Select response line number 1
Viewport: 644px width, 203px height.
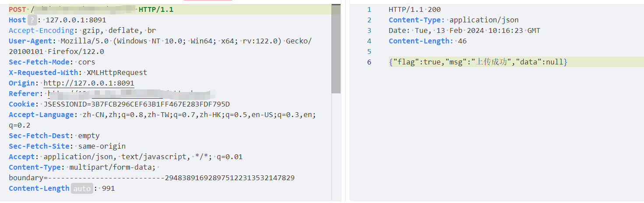click(369, 9)
